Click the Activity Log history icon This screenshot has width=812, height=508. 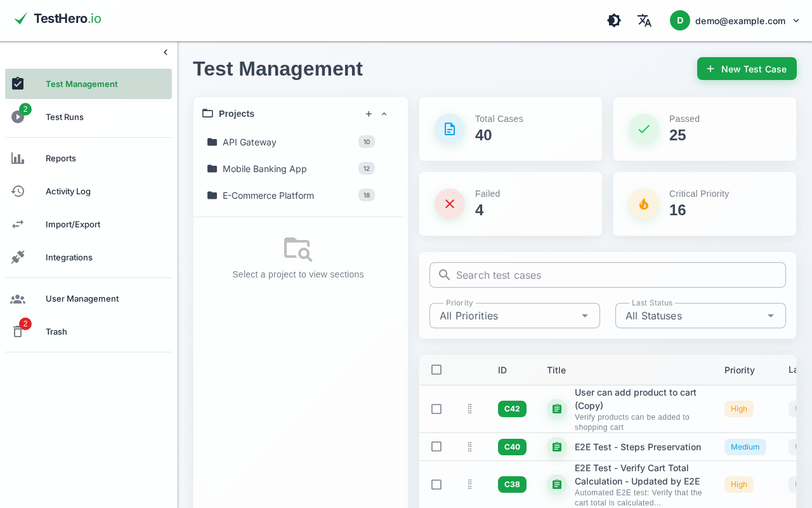(x=18, y=191)
